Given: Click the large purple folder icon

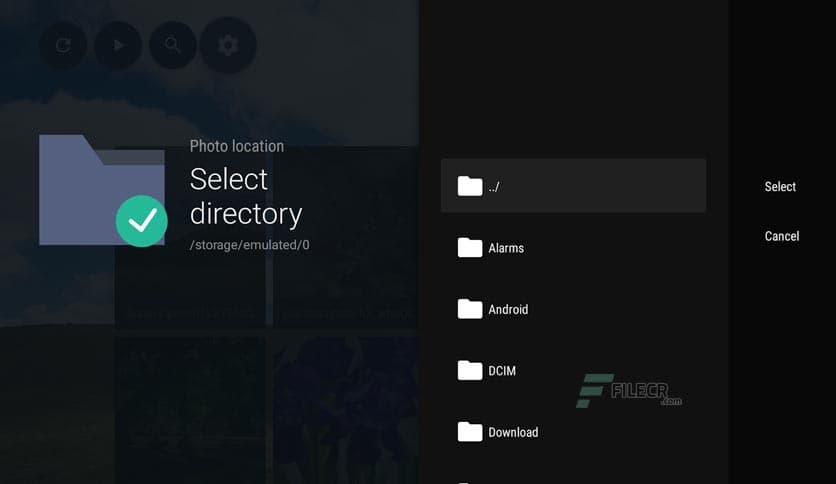Looking at the screenshot, I should (101, 190).
